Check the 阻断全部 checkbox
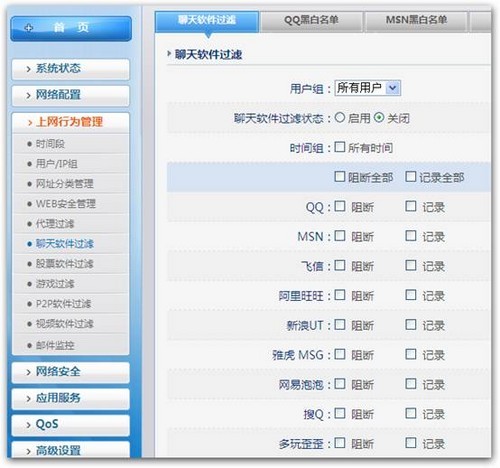500x468 pixels. click(x=339, y=177)
